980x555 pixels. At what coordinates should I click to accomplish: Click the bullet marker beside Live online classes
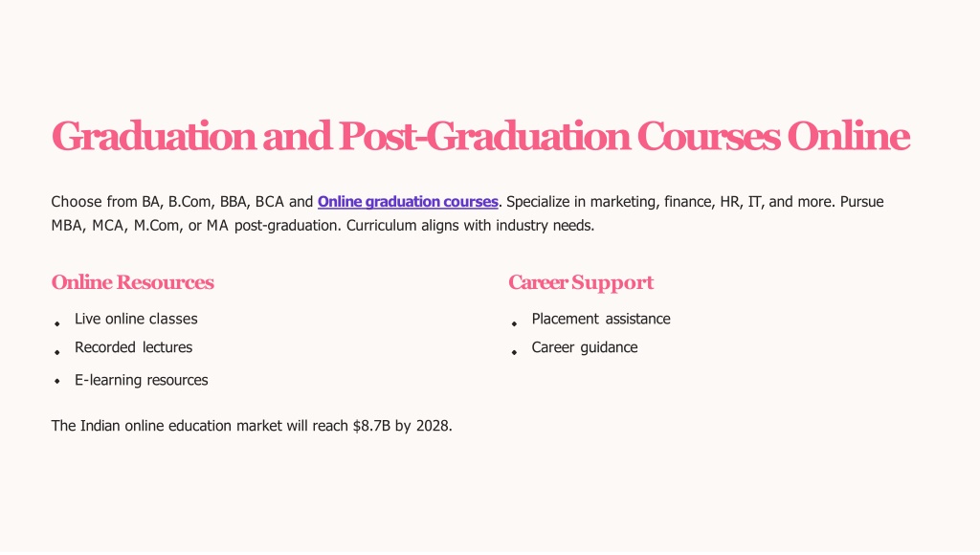pos(56,323)
